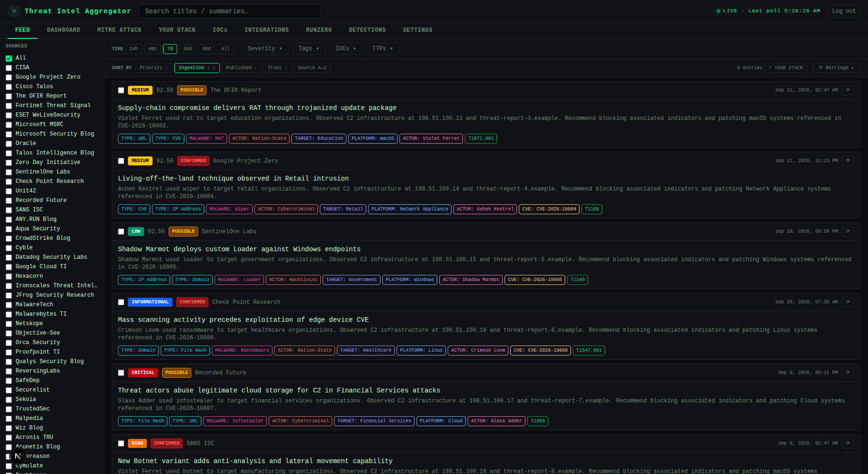This screenshot has height=474, width=868.
Task: Select checkbox for Mass scanning activity entry
Action: click(121, 302)
